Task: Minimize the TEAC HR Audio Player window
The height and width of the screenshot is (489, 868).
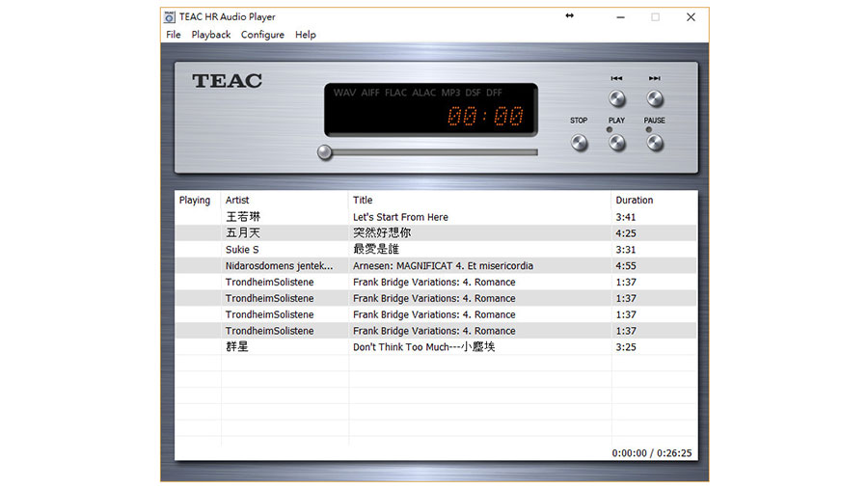Action: (x=620, y=17)
